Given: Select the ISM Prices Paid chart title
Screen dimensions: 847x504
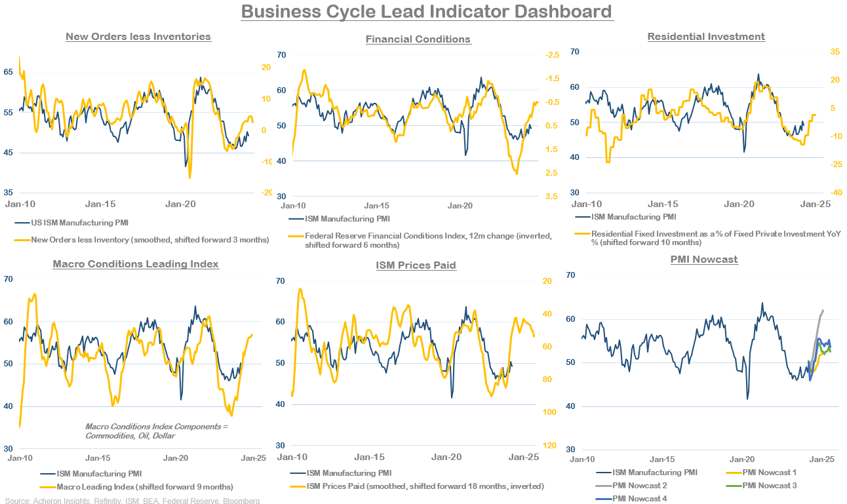Looking at the screenshot, I should 416,265.
